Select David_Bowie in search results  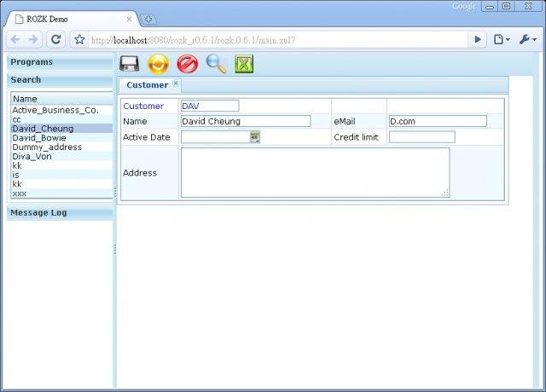point(62,138)
